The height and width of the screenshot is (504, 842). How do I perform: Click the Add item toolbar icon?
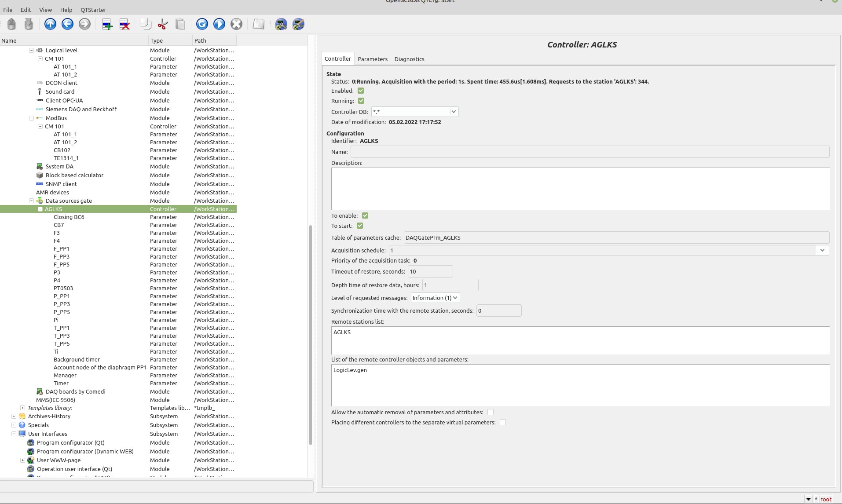click(x=107, y=24)
